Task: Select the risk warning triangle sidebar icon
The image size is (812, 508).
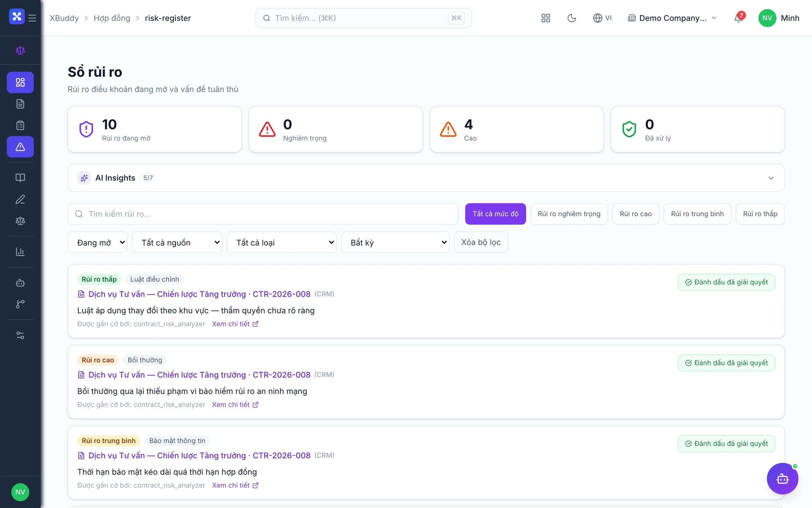Action: tap(20, 147)
